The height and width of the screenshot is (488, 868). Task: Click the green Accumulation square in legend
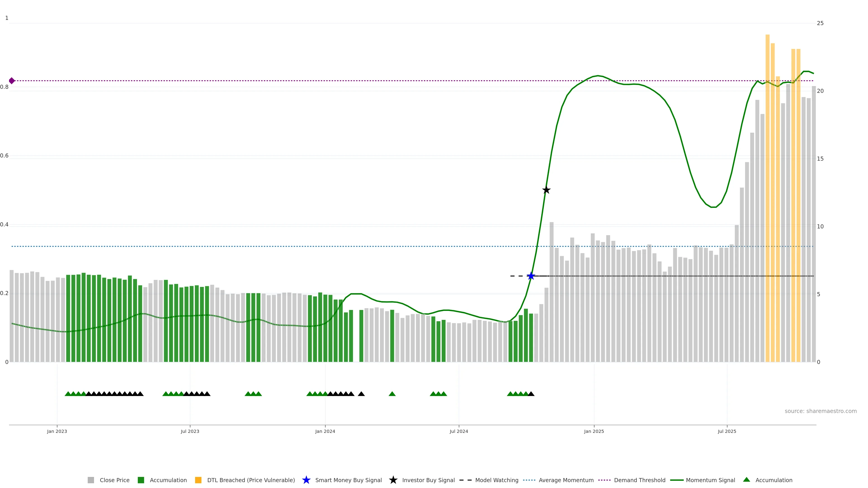(141, 480)
